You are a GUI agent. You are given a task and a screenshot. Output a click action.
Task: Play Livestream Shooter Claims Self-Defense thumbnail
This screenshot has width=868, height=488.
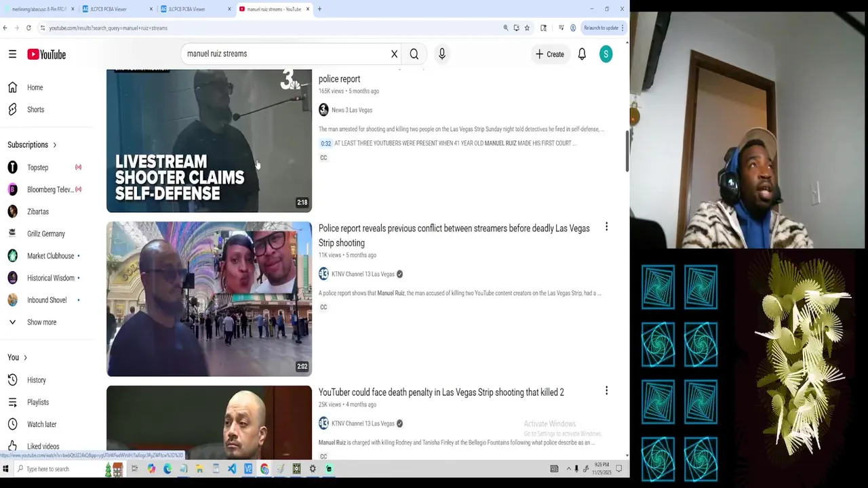[x=209, y=140]
